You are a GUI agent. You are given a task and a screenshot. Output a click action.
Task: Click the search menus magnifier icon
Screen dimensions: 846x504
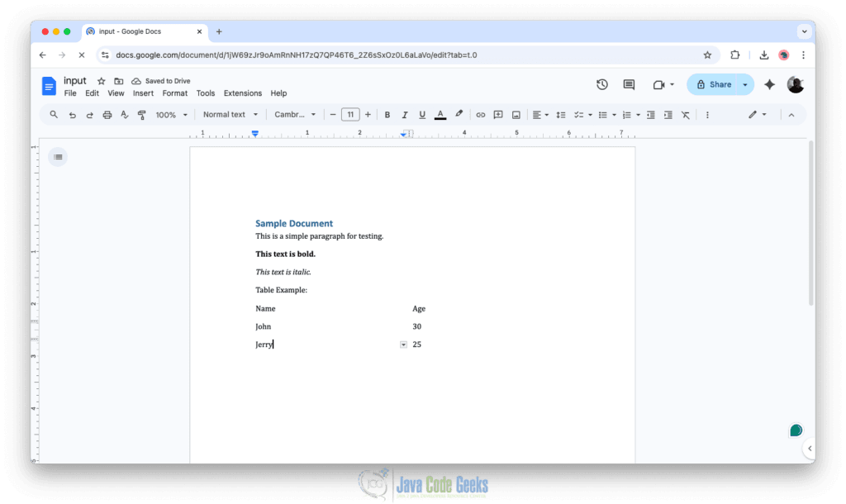54,114
